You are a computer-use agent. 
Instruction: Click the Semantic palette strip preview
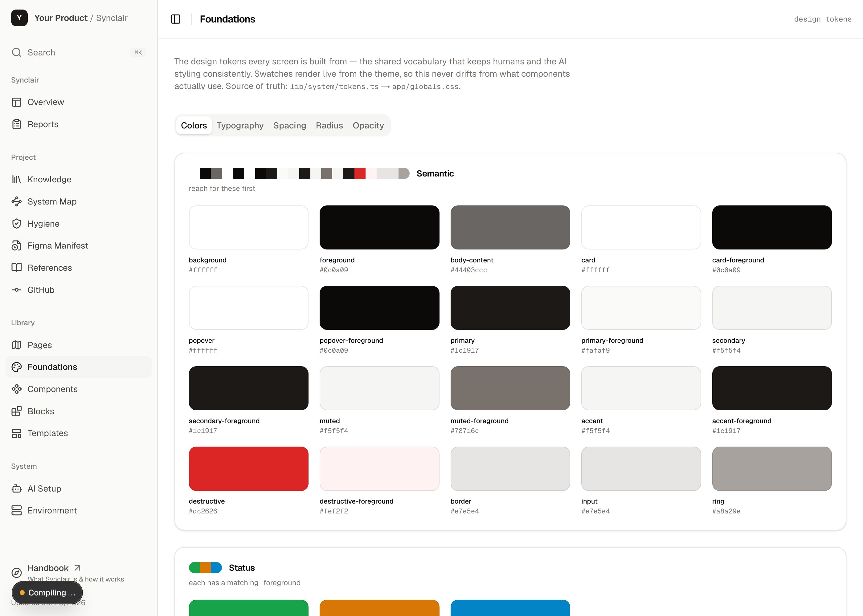pos(299,173)
